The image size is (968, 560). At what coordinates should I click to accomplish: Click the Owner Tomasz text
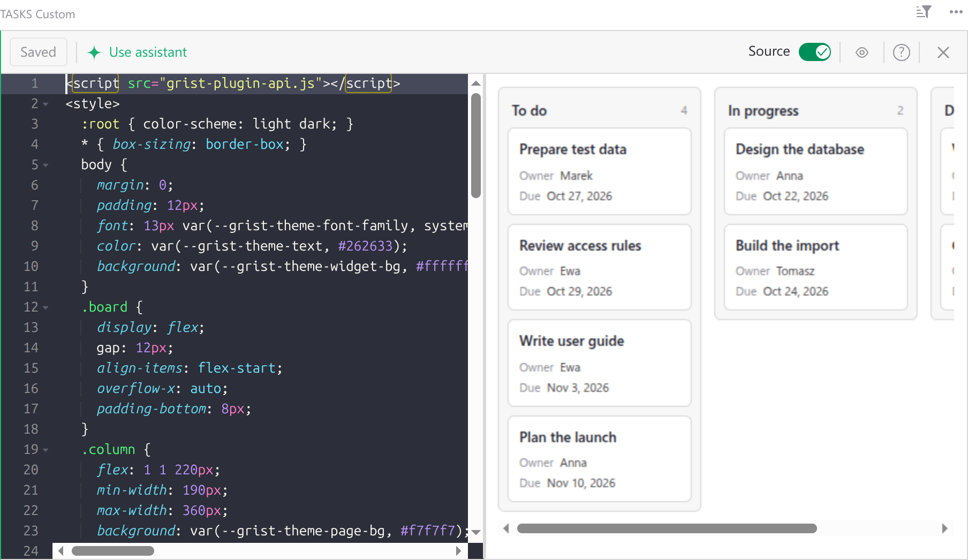(775, 271)
